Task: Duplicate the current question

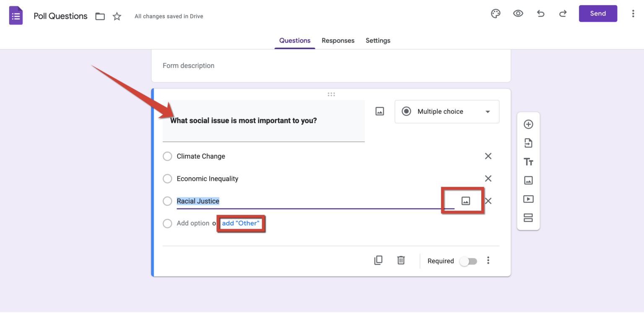Action: pos(378,260)
